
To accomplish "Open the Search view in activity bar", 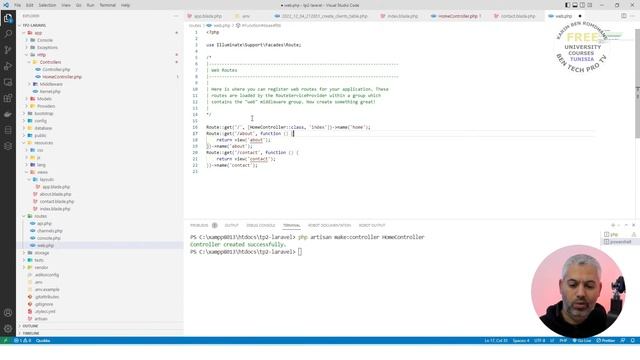I will [8, 34].
